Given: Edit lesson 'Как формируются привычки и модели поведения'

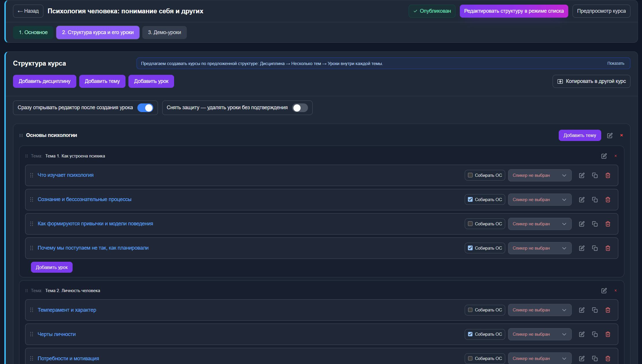Looking at the screenshot, I should click(582, 224).
